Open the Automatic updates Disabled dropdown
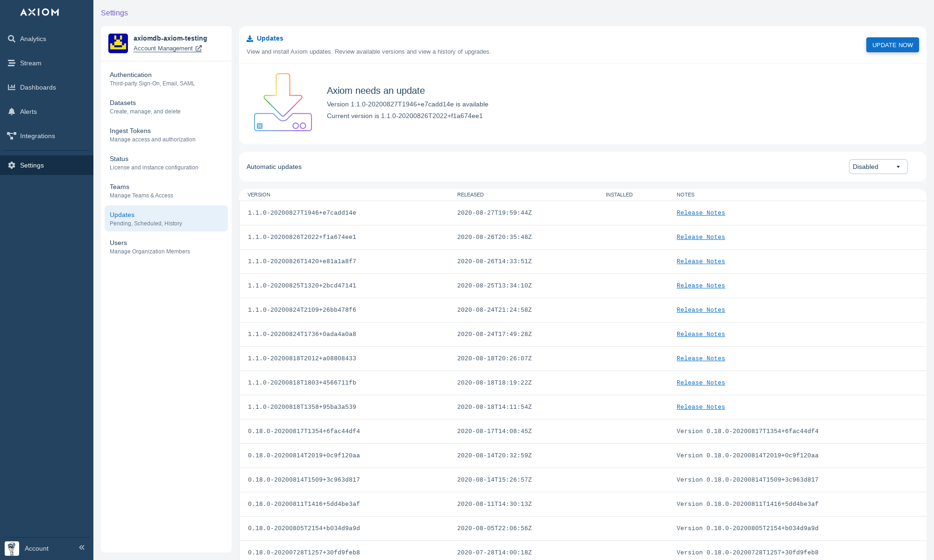The image size is (934, 560). tap(877, 167)
